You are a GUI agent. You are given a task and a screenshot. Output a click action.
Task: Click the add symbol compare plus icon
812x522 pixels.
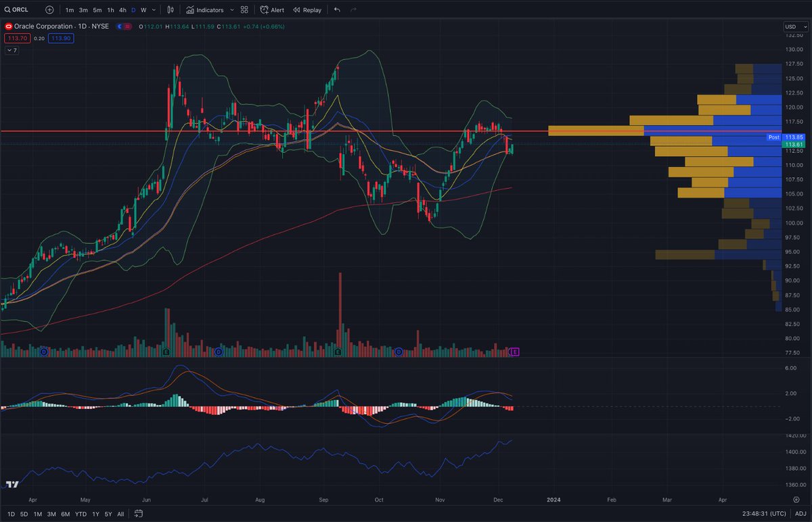tap(49, 10)
